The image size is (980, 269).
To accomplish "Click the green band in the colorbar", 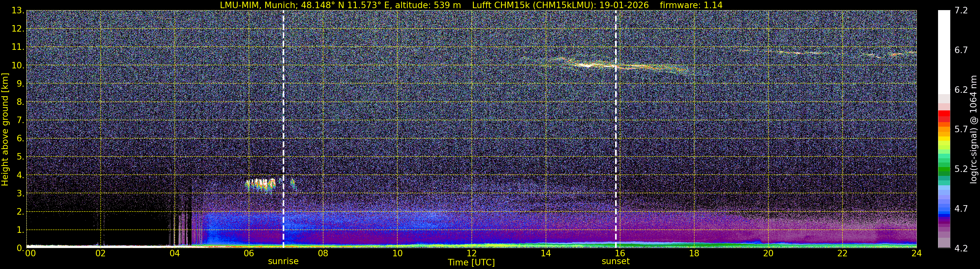I will click(944, 170).
